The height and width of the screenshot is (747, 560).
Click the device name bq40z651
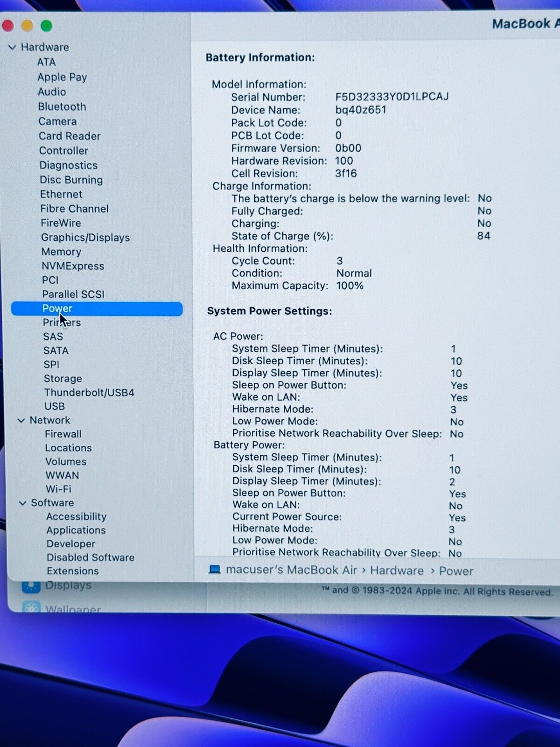click(x=361, y=110)
